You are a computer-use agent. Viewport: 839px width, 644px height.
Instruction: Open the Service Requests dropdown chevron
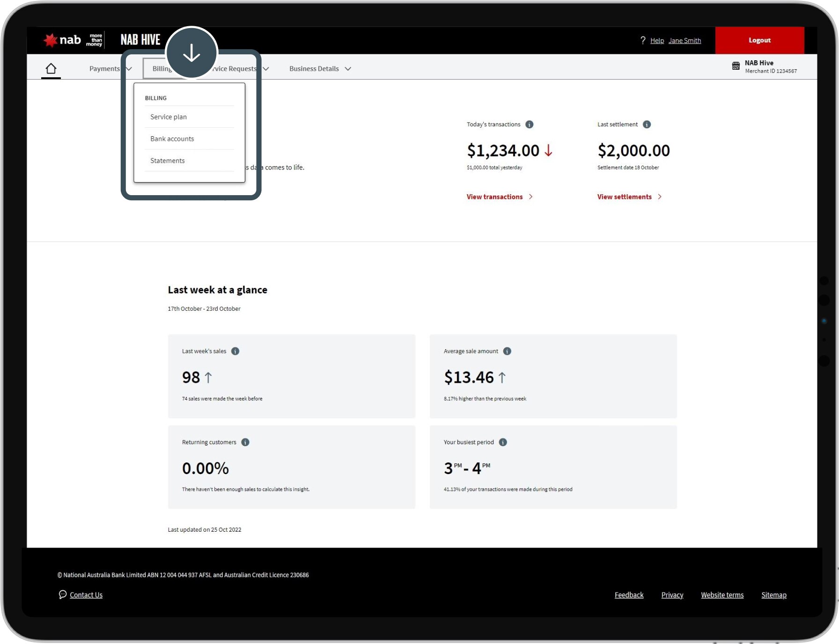pos(265,69)
